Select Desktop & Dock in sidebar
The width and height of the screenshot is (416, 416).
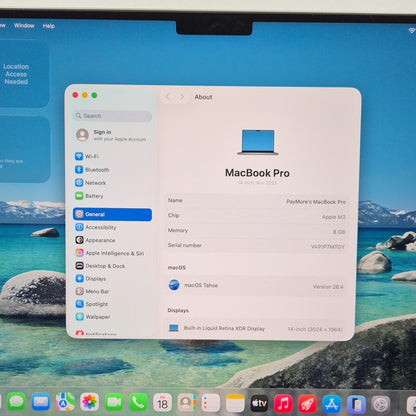100,266
